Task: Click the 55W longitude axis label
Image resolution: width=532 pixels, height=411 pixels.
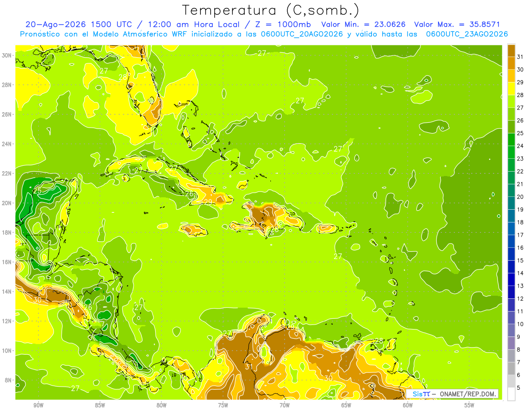Action: (x=469, y=405)
